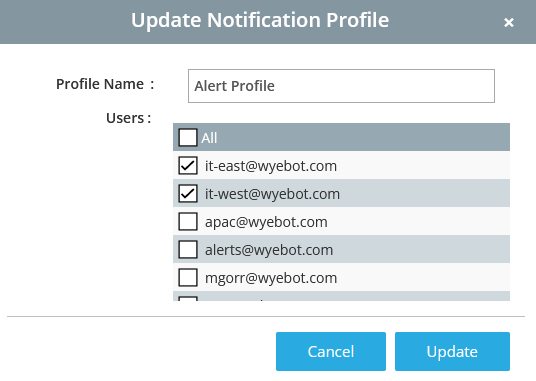Close the Update Notification Profile dialog
This screenshot has height=381, width=536.
click(x=509, y=23)
